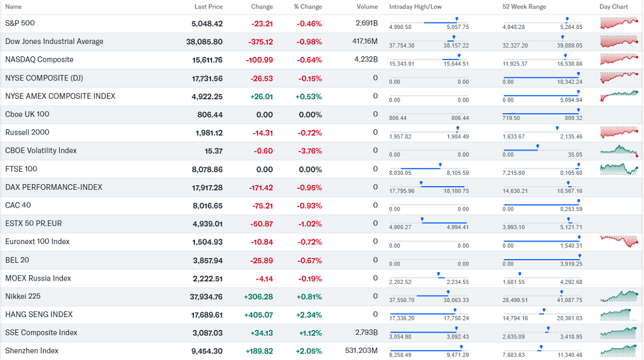
Task: Click the Day Chart column header
Action: coord(613,7)
